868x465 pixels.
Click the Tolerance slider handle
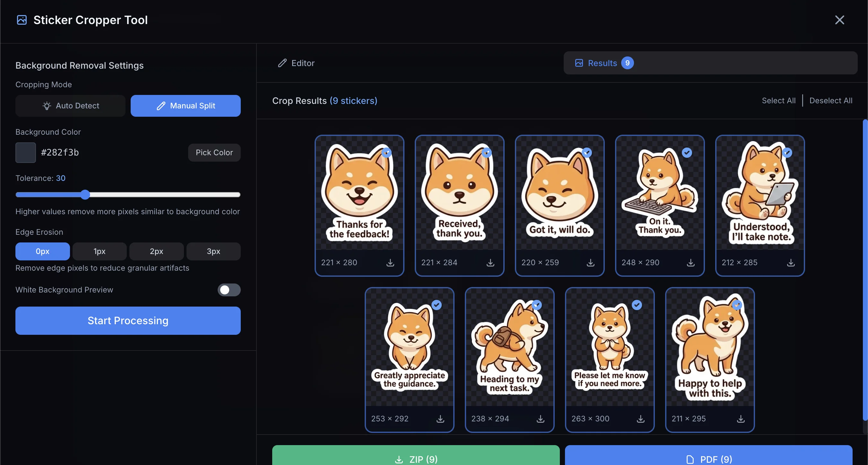point(85,195)
